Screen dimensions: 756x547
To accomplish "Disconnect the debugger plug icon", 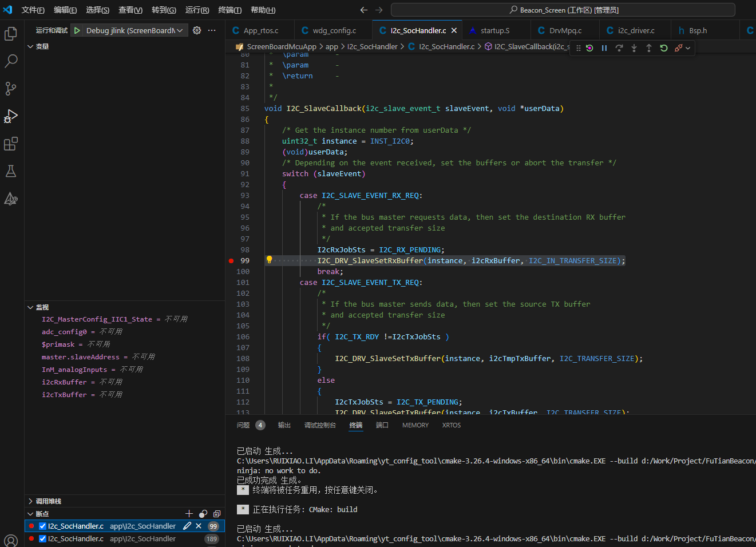I will click(x=678, y=48).
